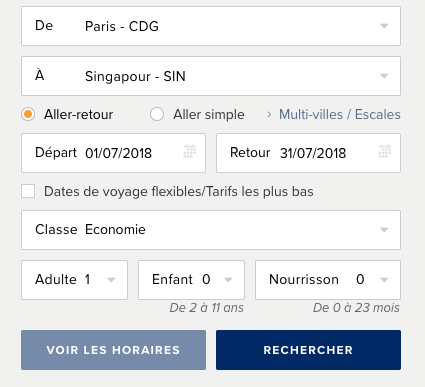Open the Classe Economie dropdown
The height and width of the screenshot is (387, 425).
(x=211, y=230)
